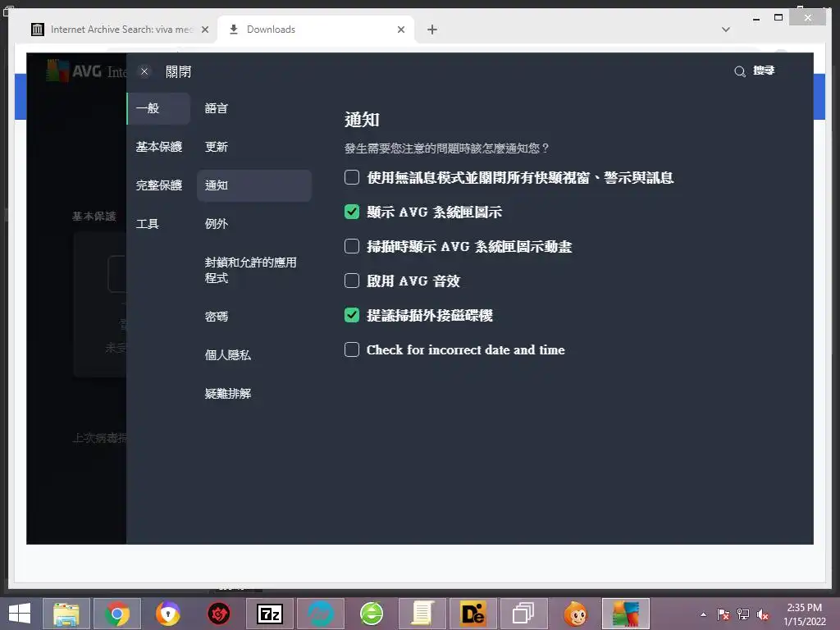This screenshot has height=630, width=840.
Task: Uncheck 顯示 AVG 系統匣圖示 checkbox
Action: click(352, 212)
